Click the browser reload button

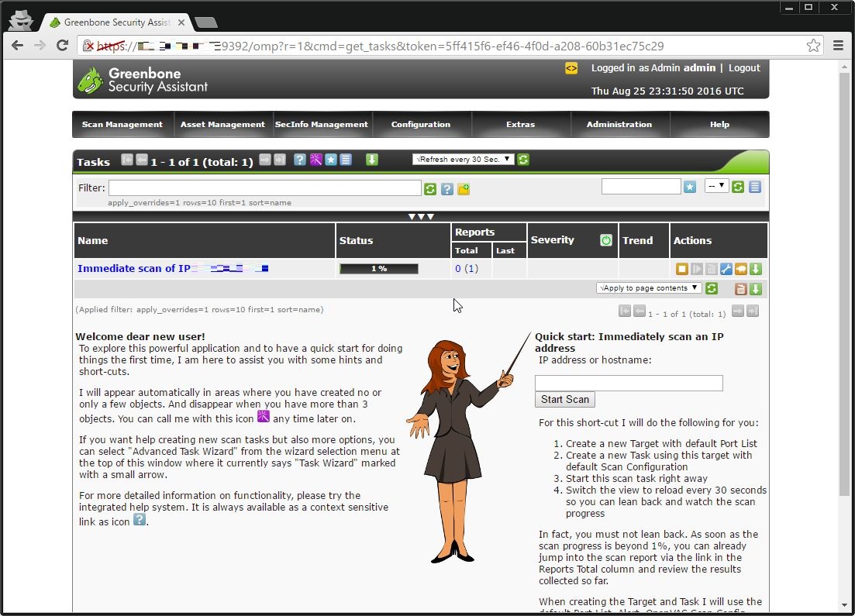63,46
